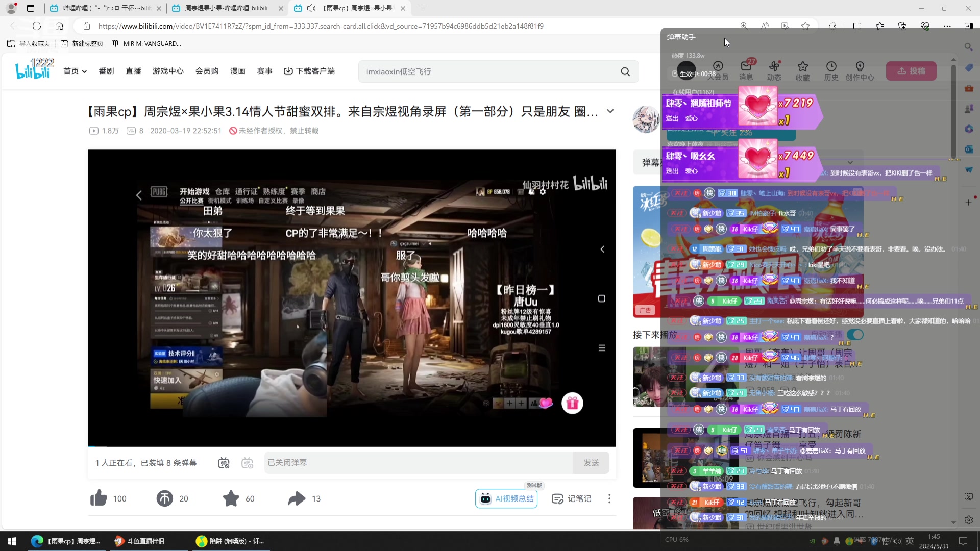Click 记笔记 take notes button

[x=572, y=498]
